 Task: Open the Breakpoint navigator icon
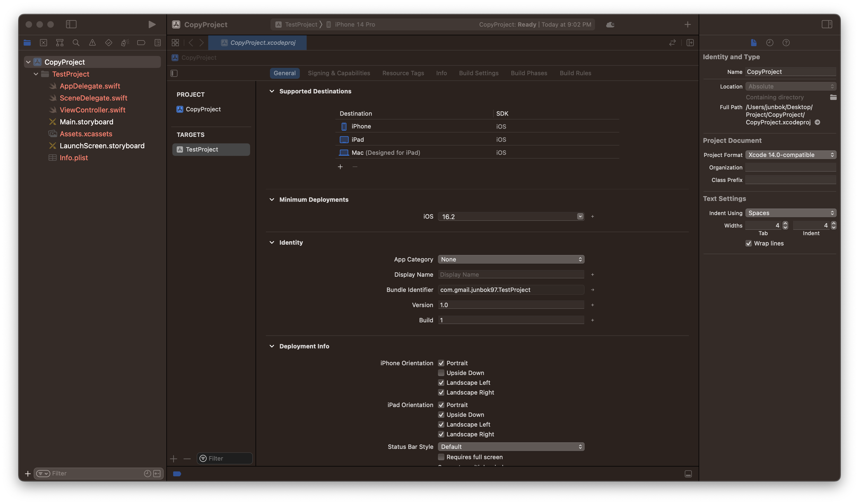tap(141, 43)
